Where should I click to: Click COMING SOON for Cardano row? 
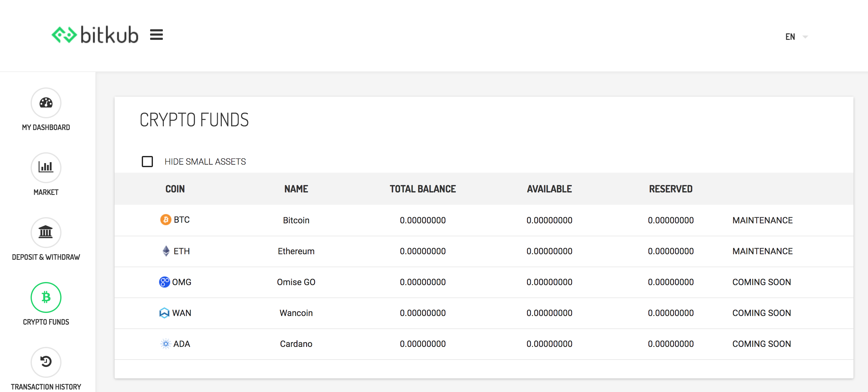(x=761, y=344)
